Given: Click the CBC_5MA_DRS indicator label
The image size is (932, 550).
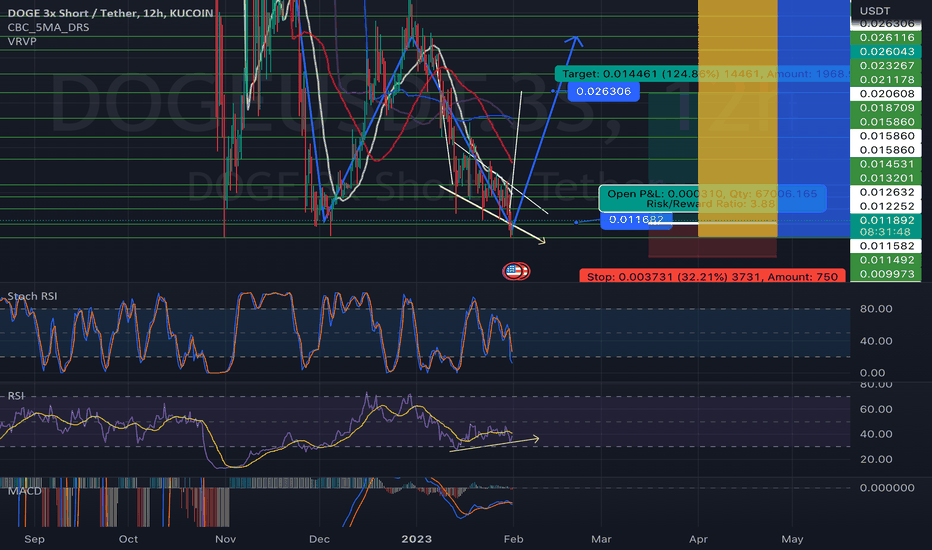Looking at the screenshot, I should [x=48, y=27].
